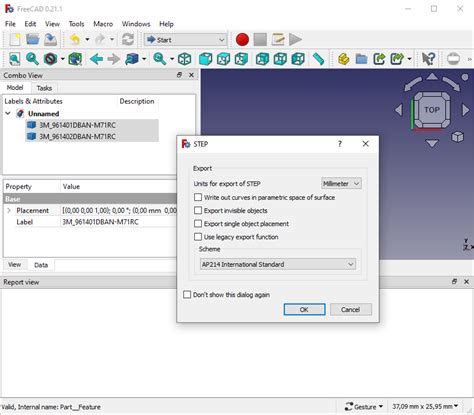Check Export invisible objects
This screenshot has height=415, width=474.
tap(198, 210)
